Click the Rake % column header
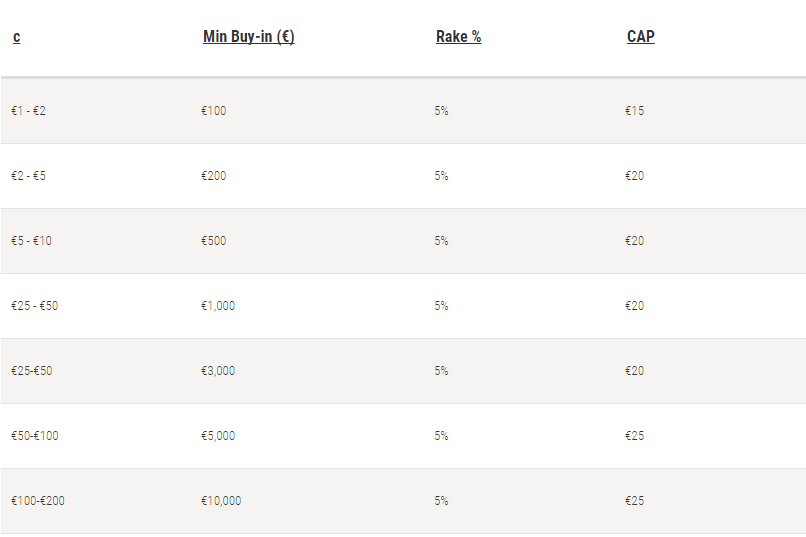This screenshot has width=806, height=537. point(459,36)
